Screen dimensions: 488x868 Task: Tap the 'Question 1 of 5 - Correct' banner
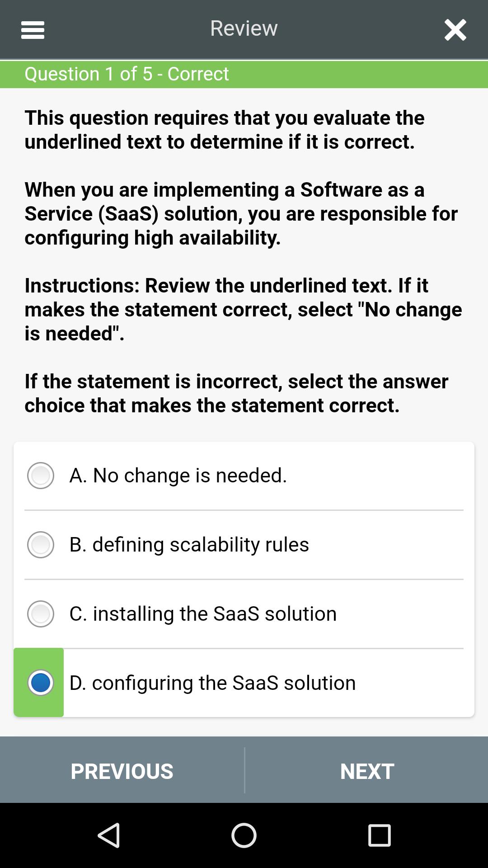pyautogui.click(x=244, y=74)
